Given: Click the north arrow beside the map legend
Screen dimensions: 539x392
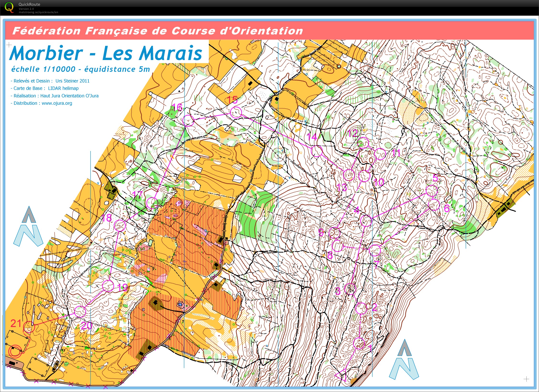Looking at the screenshot, I should 28,226.
